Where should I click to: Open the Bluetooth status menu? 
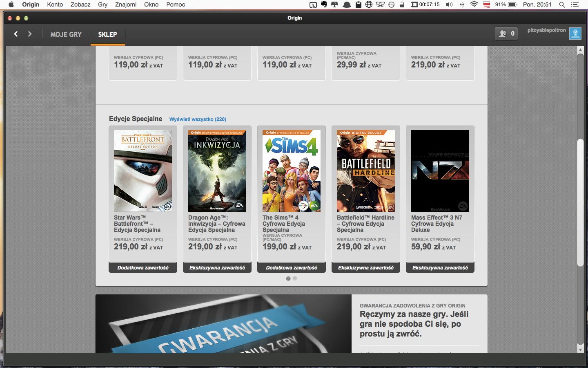(462, 4)
